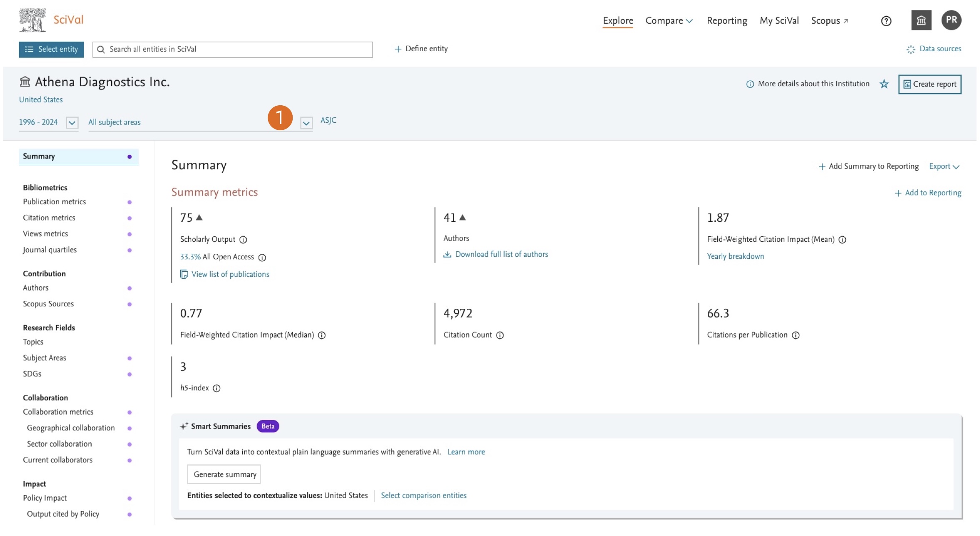Click the ASJC classification link
This screenshot has height=536, width=980.
pyautogui.click(x=328, y=120)
